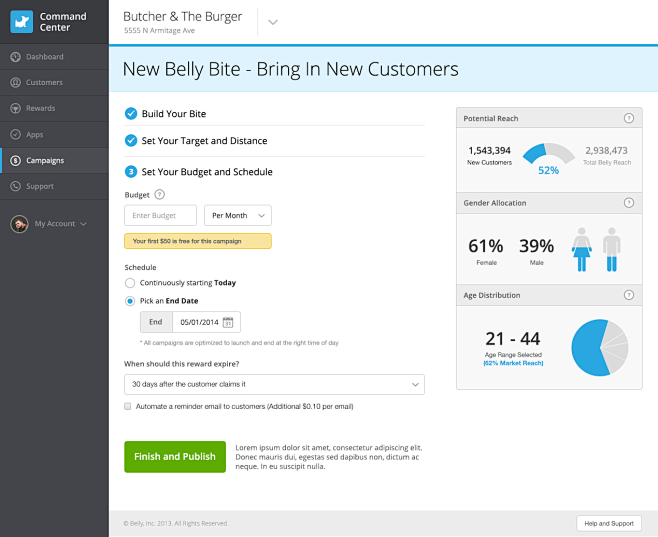658x537 pixels.
Task: Click the Potential Reach help icon
Action: (x=629, y=118)
